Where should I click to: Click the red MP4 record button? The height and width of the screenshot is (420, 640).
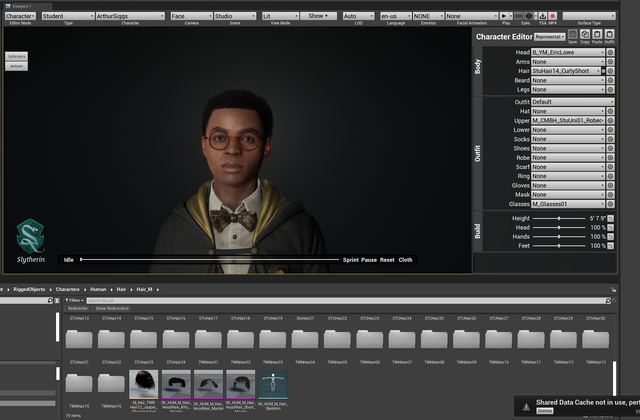[553, 16]
